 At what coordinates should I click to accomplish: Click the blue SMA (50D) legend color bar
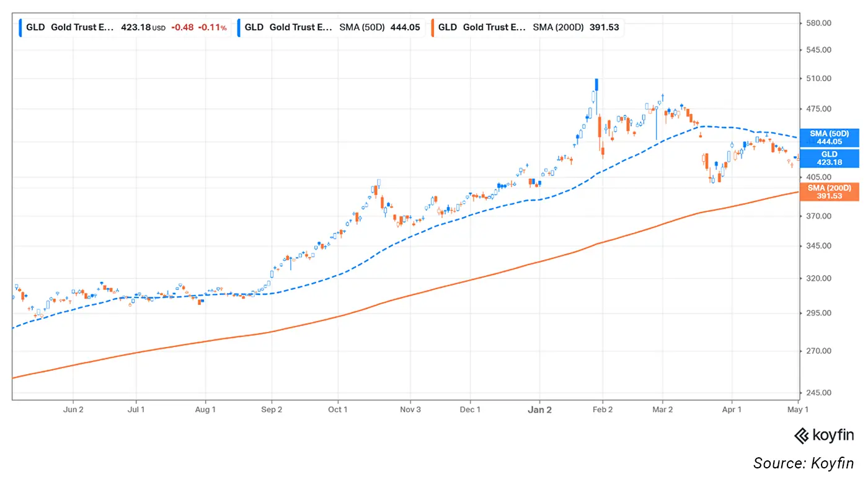coord(239,27)
